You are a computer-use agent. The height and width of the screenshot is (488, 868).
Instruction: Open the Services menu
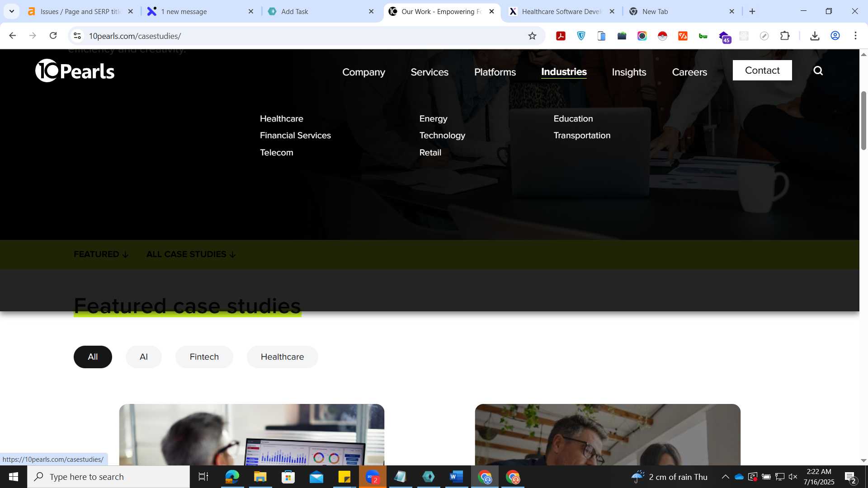coord(429,72)
